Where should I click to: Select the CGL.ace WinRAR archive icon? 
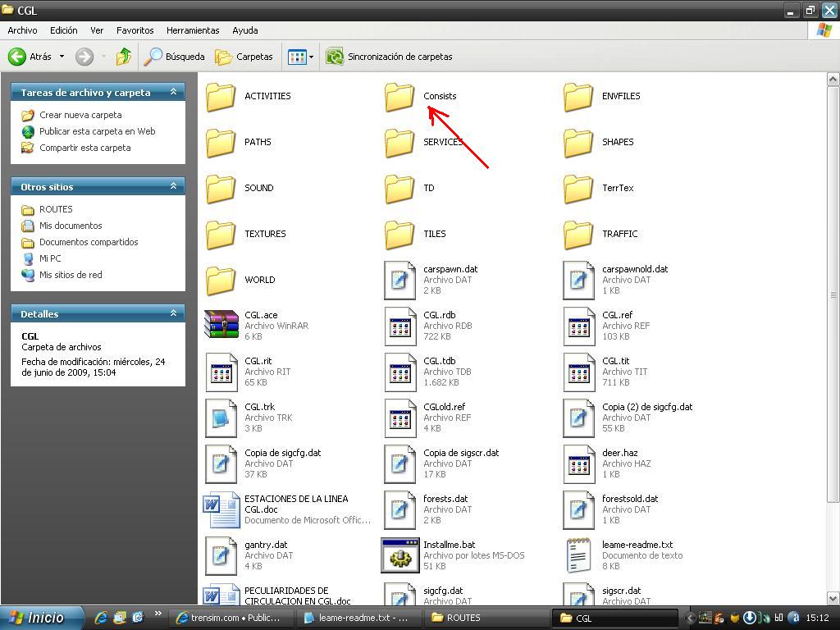pyautogui.click(x=221, y=326)
